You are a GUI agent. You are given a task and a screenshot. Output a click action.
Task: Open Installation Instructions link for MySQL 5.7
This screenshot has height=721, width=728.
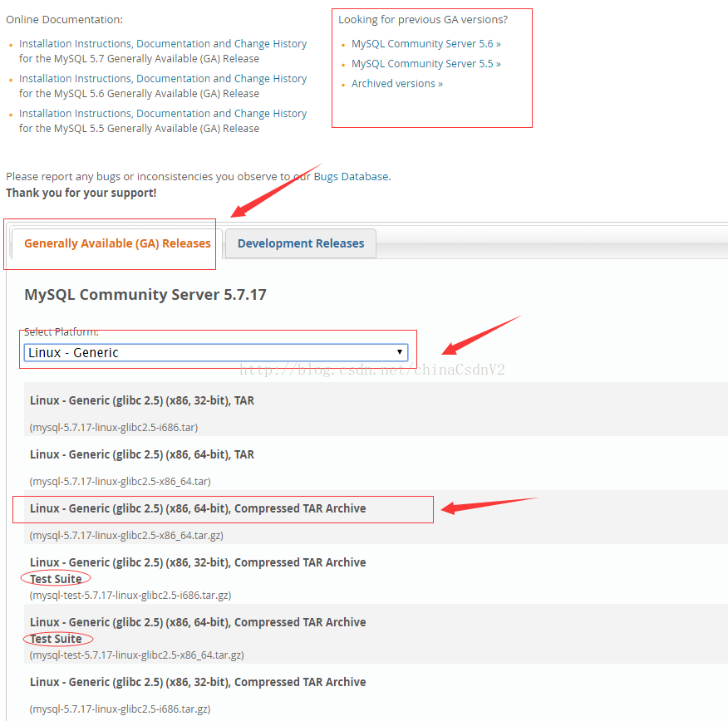76,44
